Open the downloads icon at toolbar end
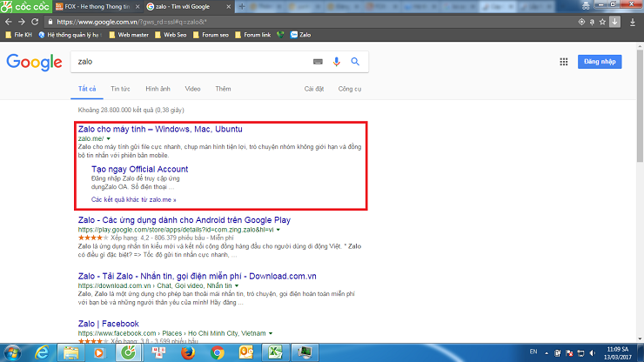644x362 pixels. point(633,22)
